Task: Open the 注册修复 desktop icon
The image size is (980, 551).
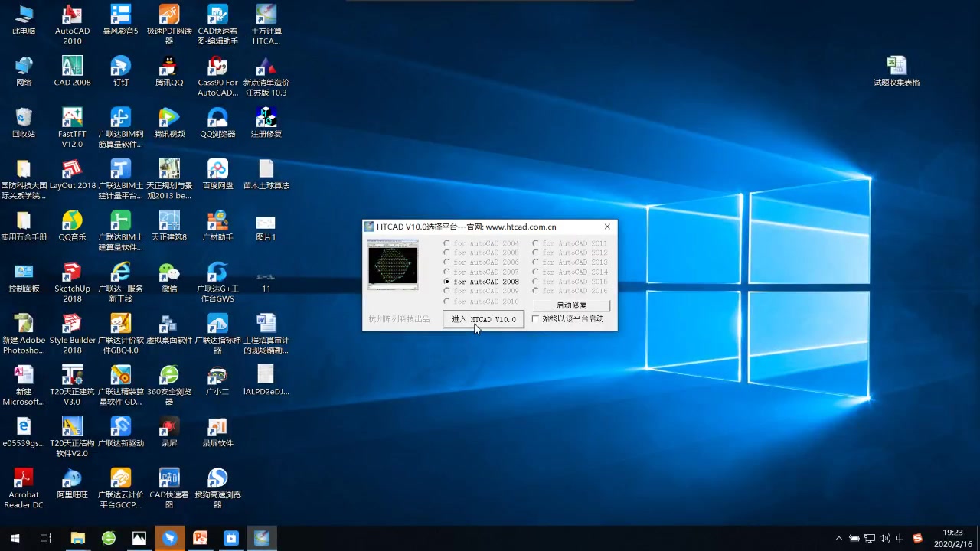Action: (266, 122)
